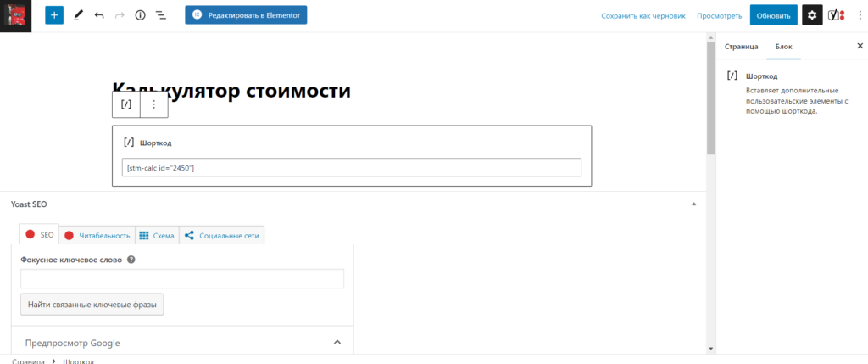868x364 pixels.
Task: Open the Социальные сети tab
Action: (x=221, y=235)
